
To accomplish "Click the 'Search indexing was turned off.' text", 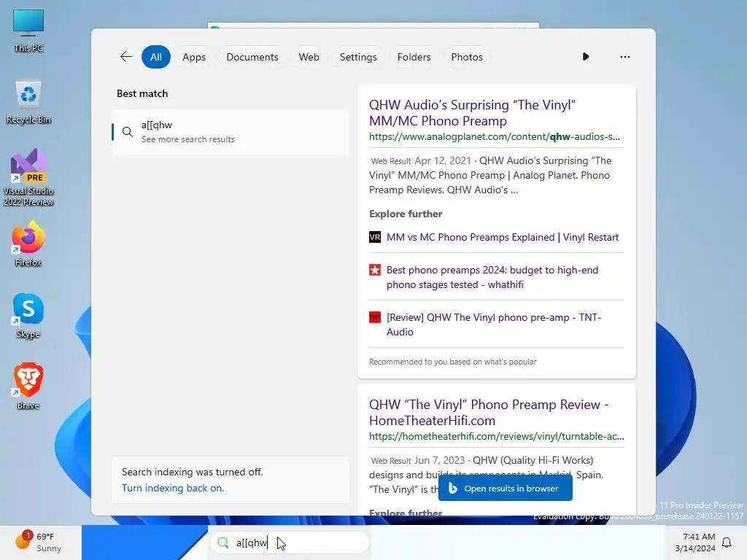I will pyautogui.click(x=192, y=472).
